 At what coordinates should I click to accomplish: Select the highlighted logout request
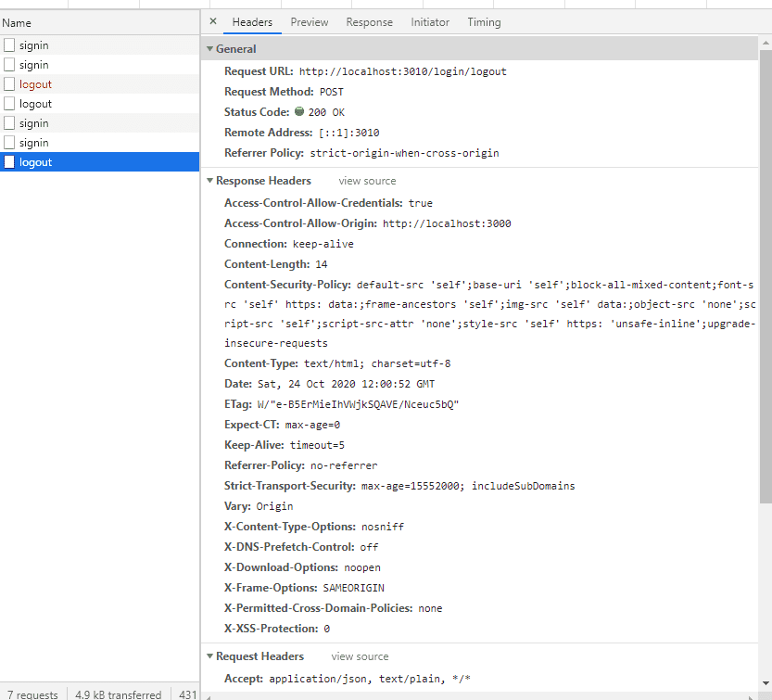coord(99,162)
